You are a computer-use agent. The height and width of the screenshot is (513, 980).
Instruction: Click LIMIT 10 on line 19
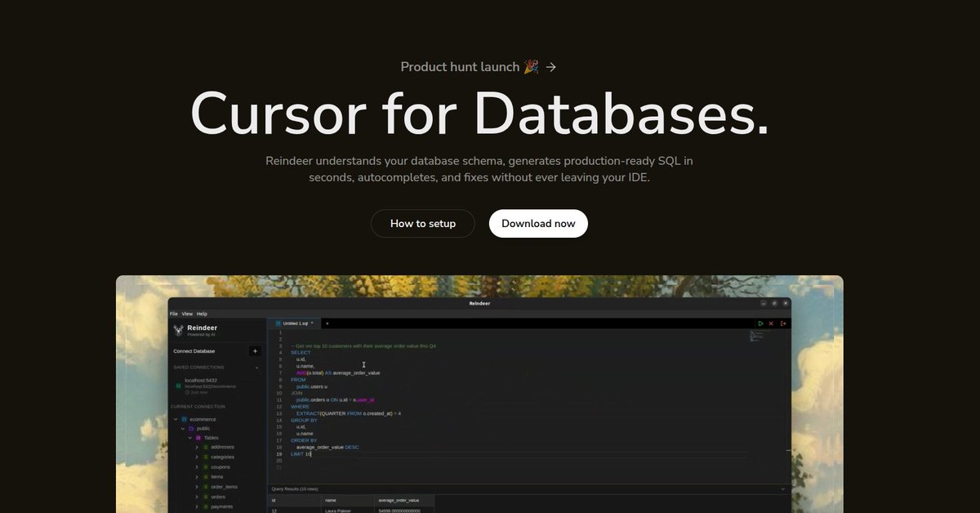301,454
